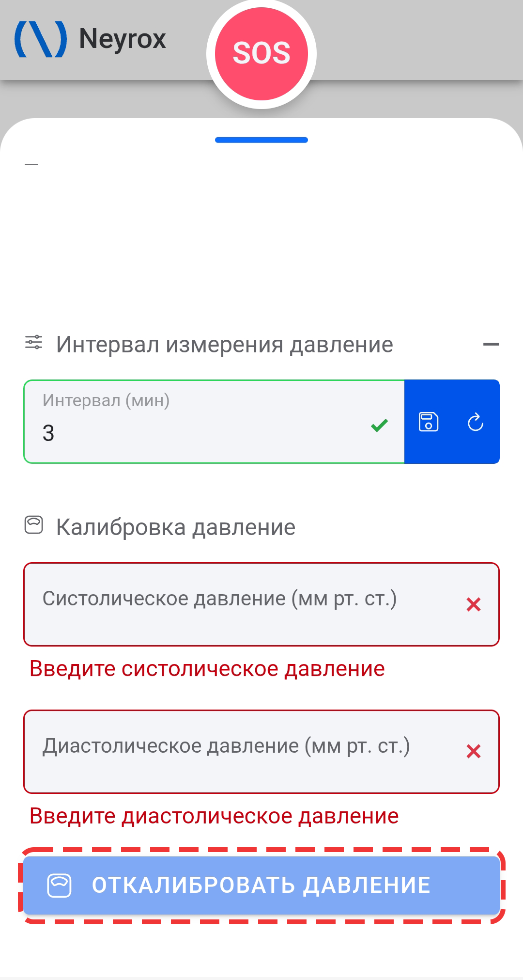
Task: Focus the Систолическое давление input field
Action: click(x=242, y=604)
